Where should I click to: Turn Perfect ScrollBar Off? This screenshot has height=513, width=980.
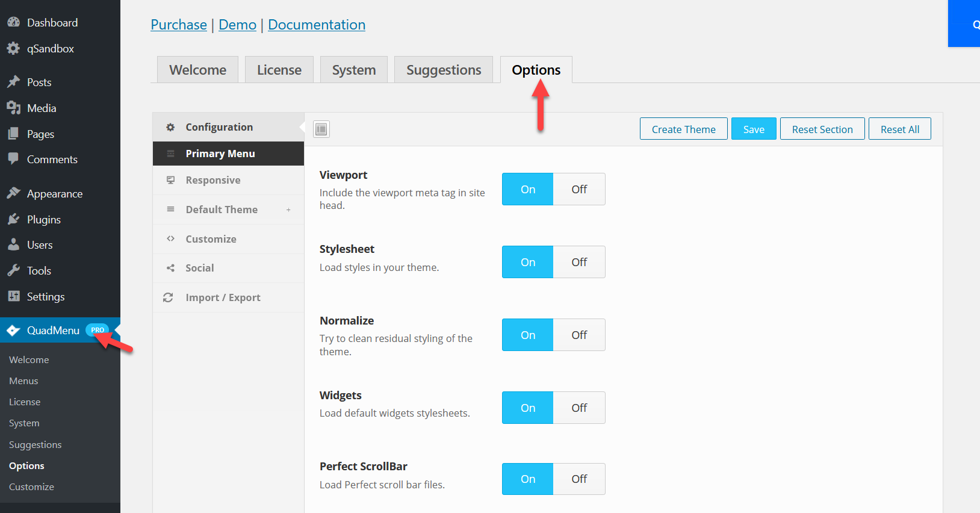(x=579, y=479)
